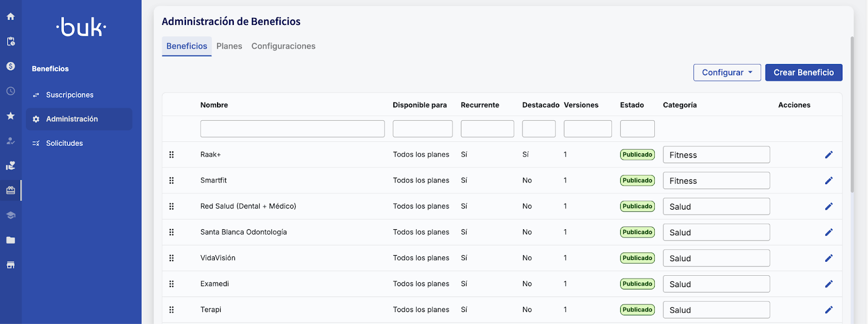
Task: Go to Suscripciones in the sidebar
Action: click(69, 95)
